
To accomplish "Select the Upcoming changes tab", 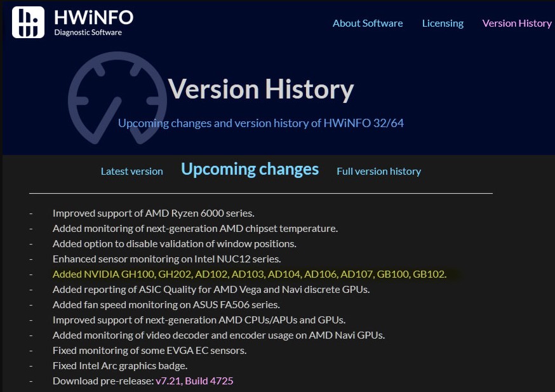I will [x=250, y=170].
